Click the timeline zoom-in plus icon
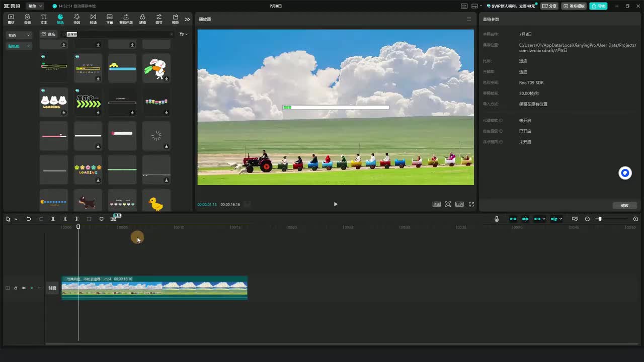The image size is (644, 362). pos(635,219)
